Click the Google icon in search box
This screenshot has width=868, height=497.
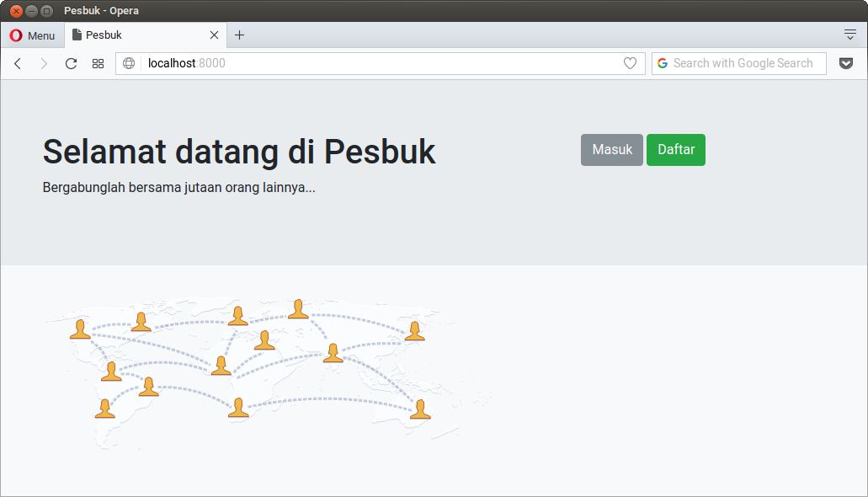pos(663,63)
